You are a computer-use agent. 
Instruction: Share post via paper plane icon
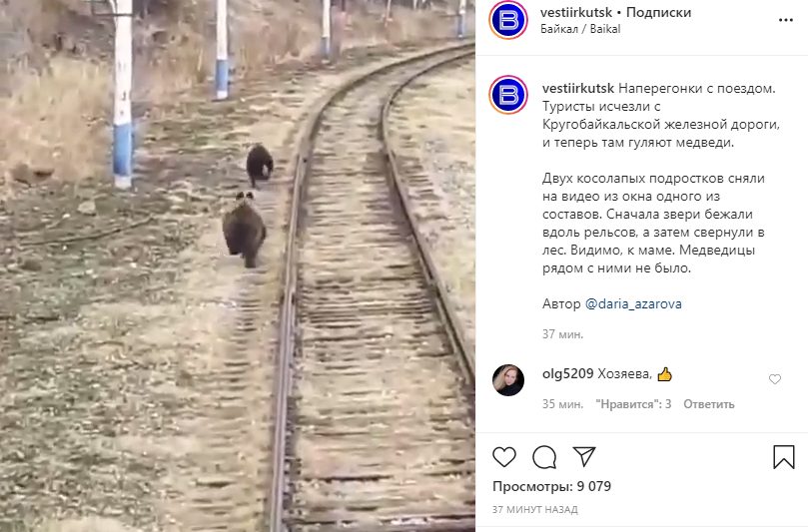(584, 456)
